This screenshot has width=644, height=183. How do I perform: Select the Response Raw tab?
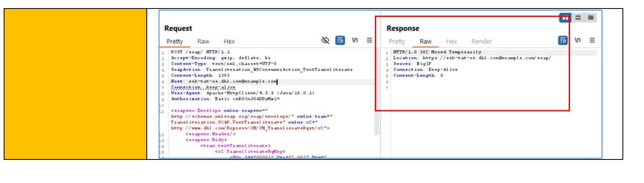[425, 41]
